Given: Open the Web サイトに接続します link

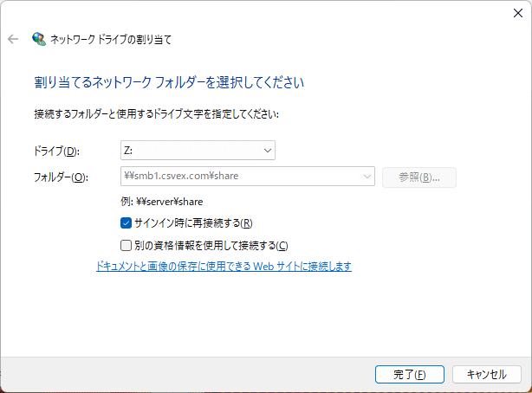Looking at the screenshot, I should pos(224,266).
